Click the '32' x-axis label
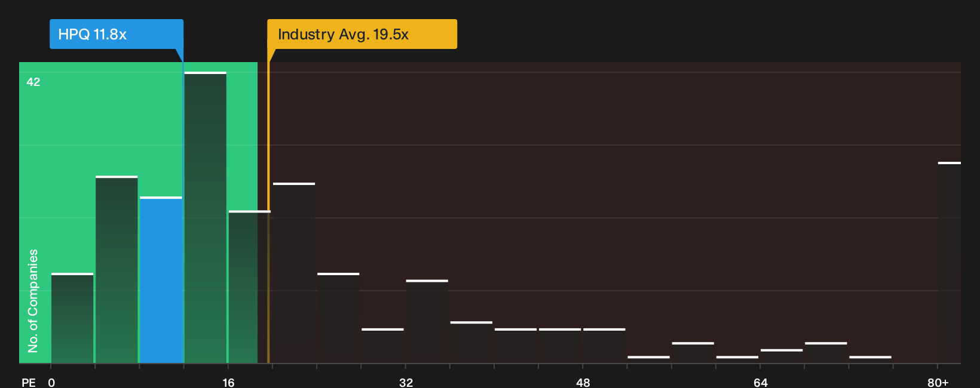 coord(406,382)
